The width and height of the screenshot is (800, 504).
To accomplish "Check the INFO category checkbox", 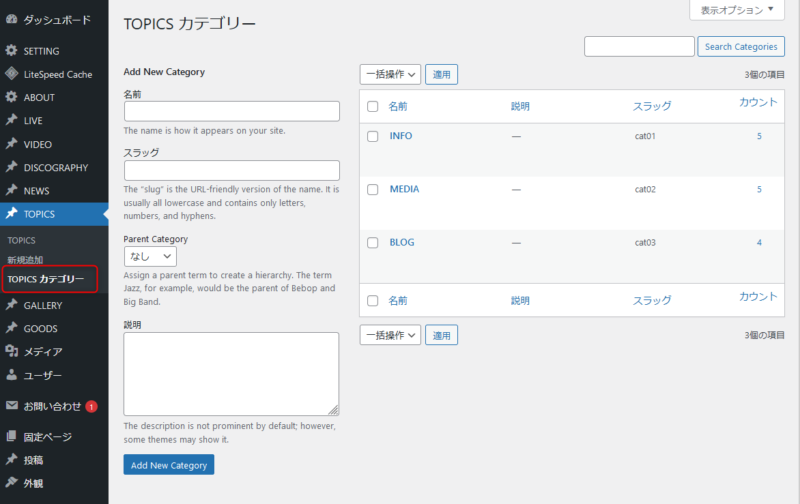I will 373,136.
